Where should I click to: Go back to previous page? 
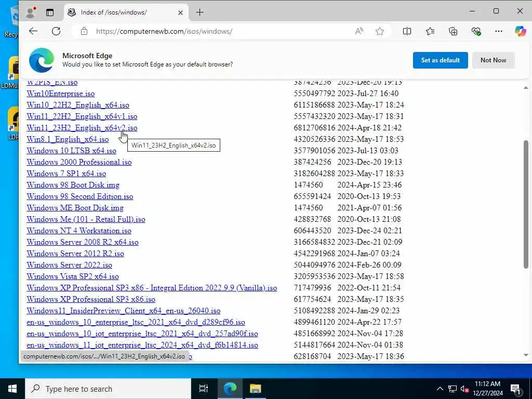pyautogui.click(x=33, y=31)
